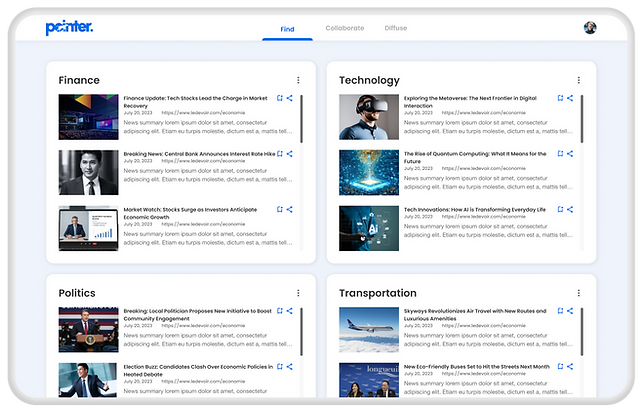
Task: Click the Pointer logo
Action: [69, 27]
